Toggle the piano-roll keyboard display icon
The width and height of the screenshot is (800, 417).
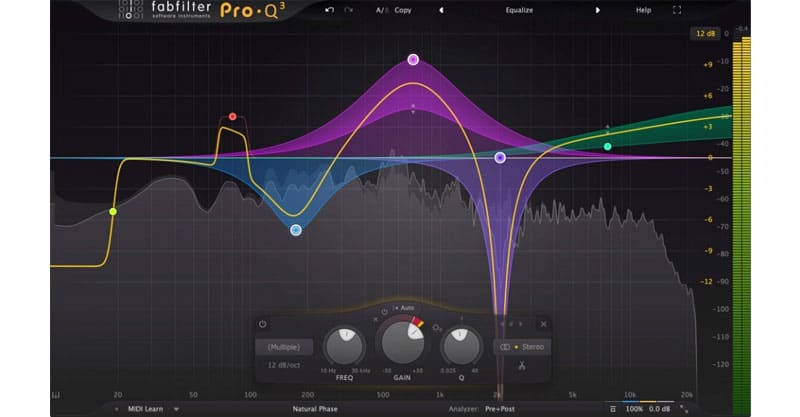[56, 395]
